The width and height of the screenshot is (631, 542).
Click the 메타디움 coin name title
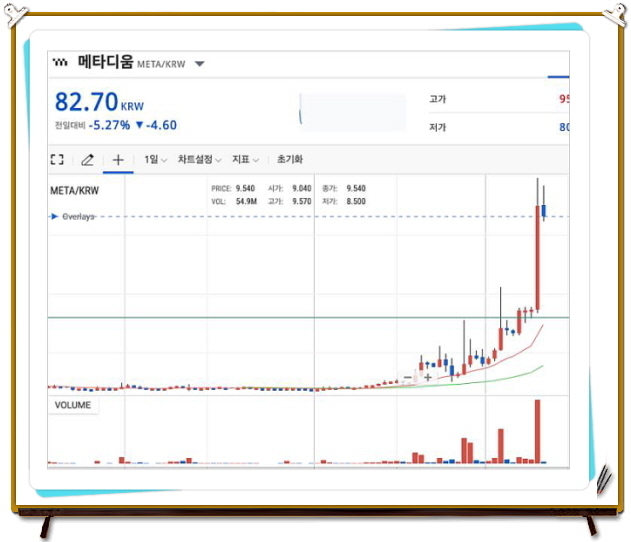[105, 62]
